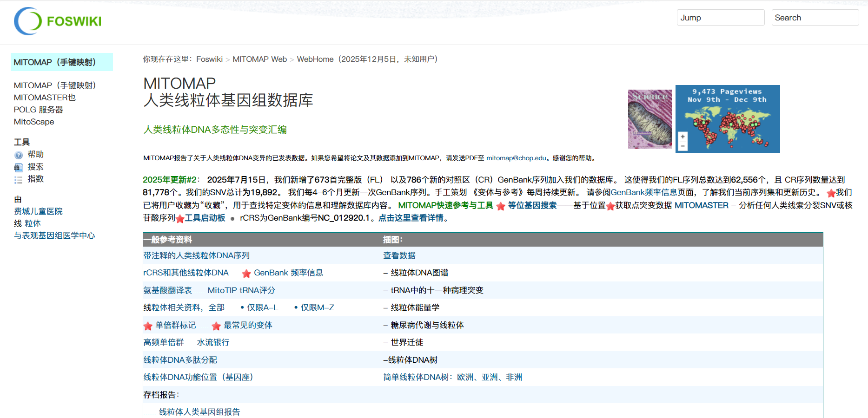
Task: Click the list index icon in sidebar
Action: coord(19,180)
